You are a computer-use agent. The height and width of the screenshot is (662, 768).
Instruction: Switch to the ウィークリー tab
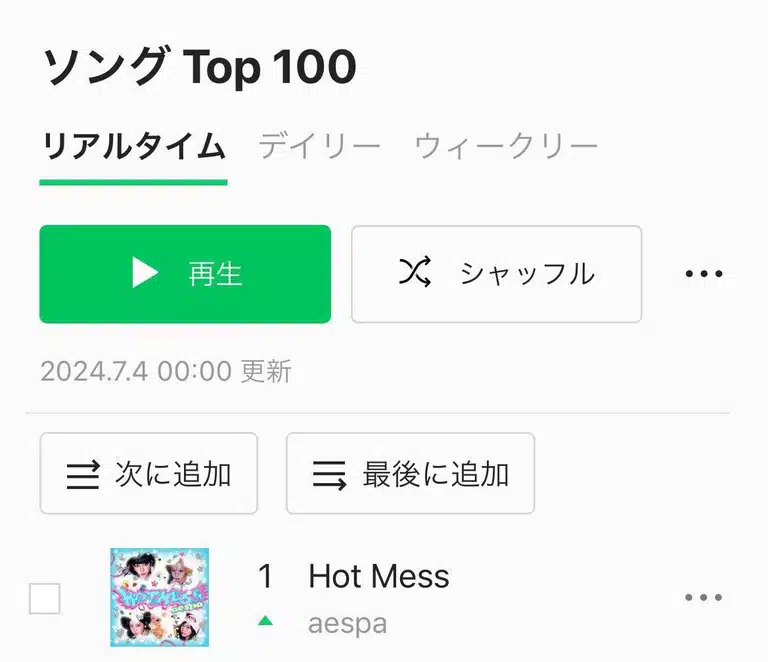point(506,146)
